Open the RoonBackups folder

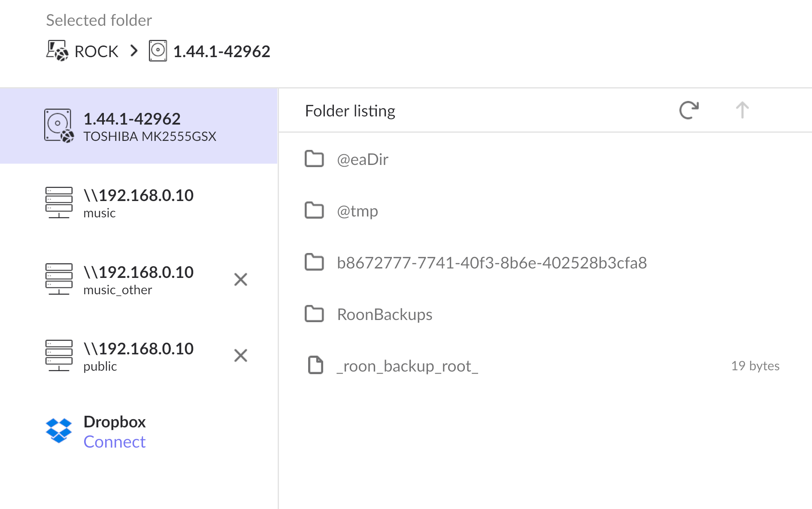(x=385, y=314)
